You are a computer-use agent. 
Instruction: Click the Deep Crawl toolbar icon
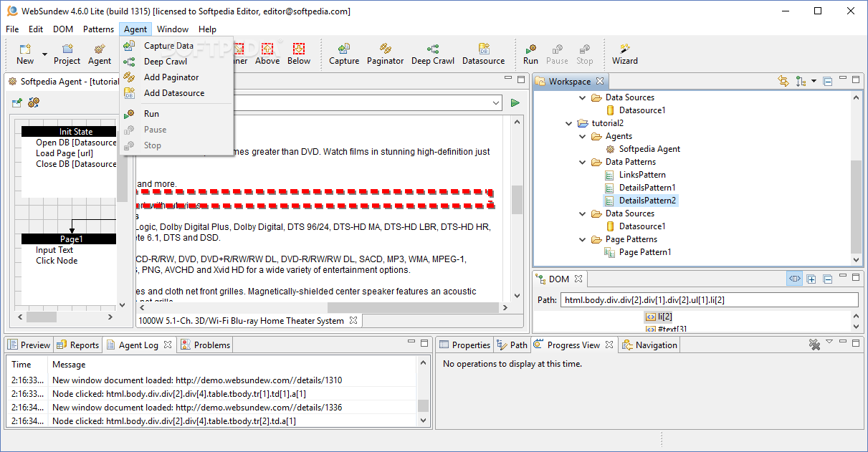tap(433, 54)
